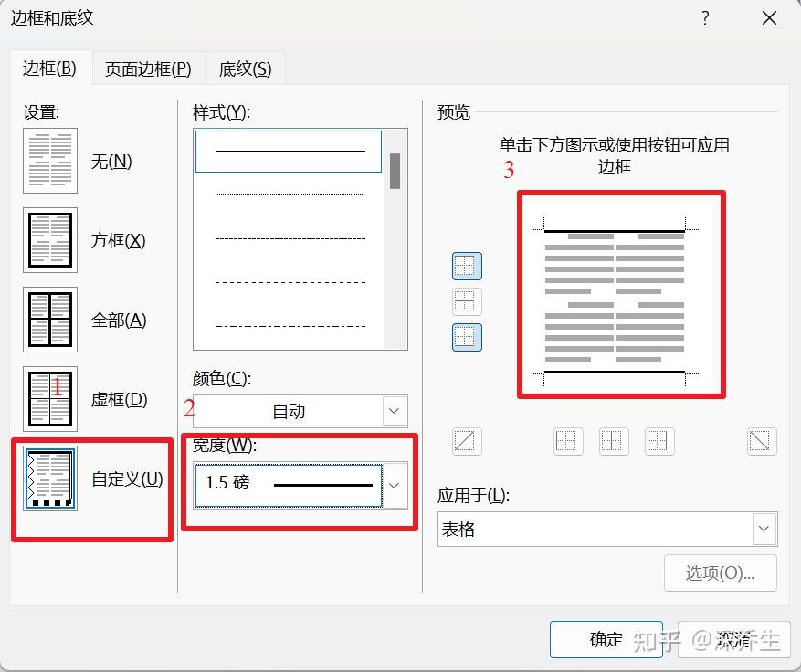Select the 虚框(D) grid border setting icon
The height and width of the screenshot is (672, 801).
coord(50,399)
